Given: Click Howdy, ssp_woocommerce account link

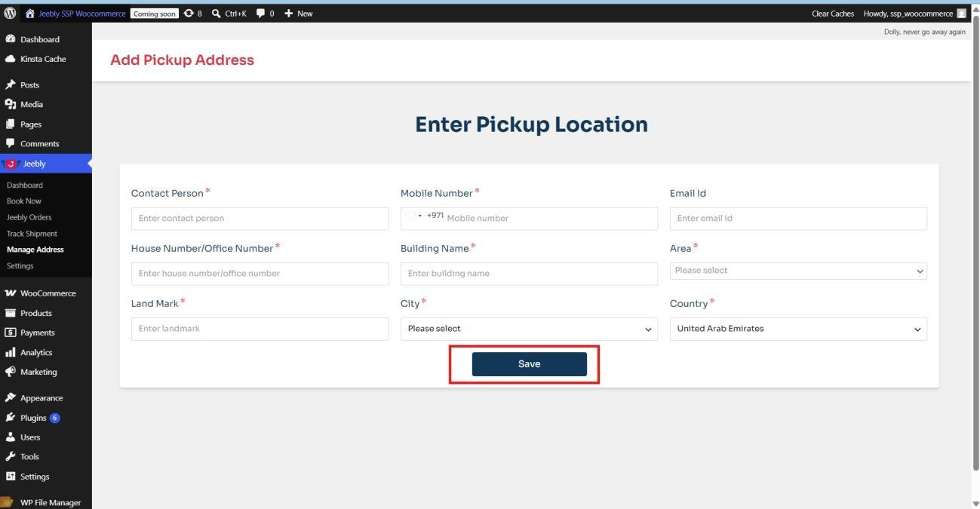Looking at the screenshot, I should point(908,14).
